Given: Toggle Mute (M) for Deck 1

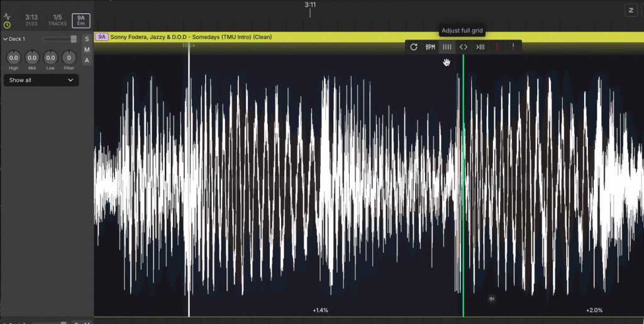Looking at the screenshot, I should pyautogui.click(x=87, y=50).
